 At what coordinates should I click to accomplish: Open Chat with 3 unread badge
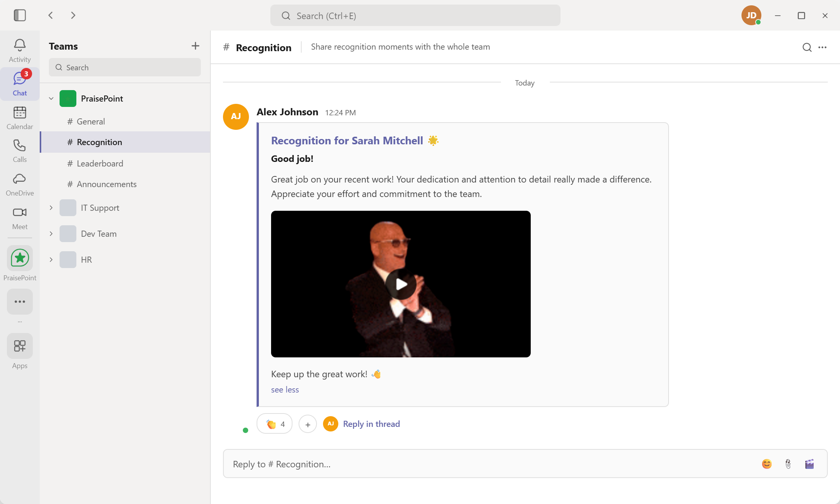20,84
